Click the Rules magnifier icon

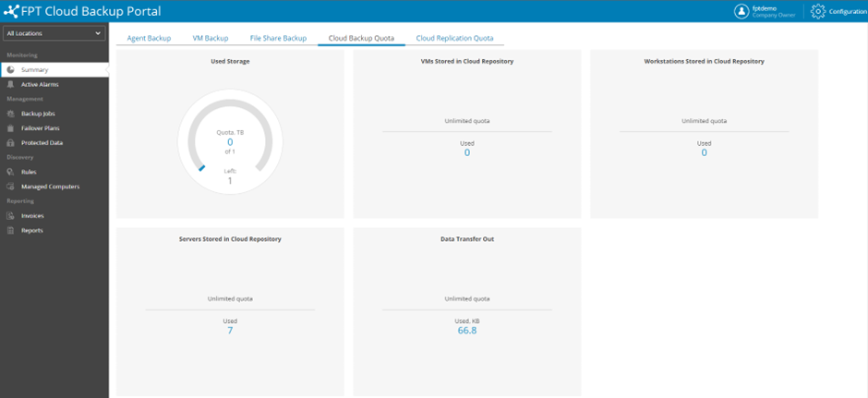[x=11, y=172]
